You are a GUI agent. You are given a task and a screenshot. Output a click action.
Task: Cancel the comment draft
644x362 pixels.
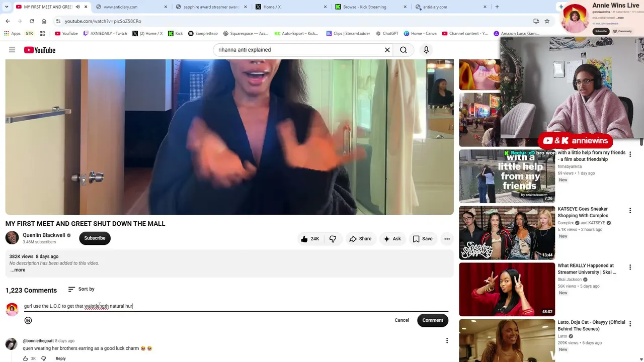[x=401, y=320]
